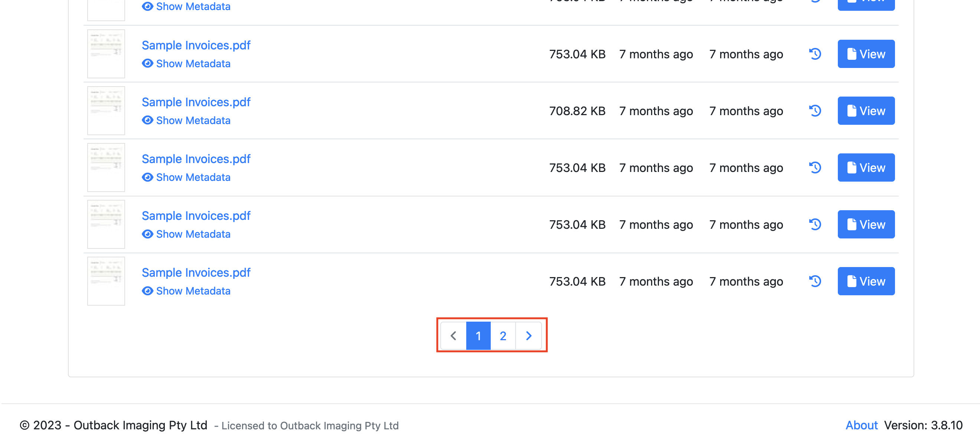Open history icon in the second-to-last row
This screenshot has width=980, height=439.
[x=815, y=224]
